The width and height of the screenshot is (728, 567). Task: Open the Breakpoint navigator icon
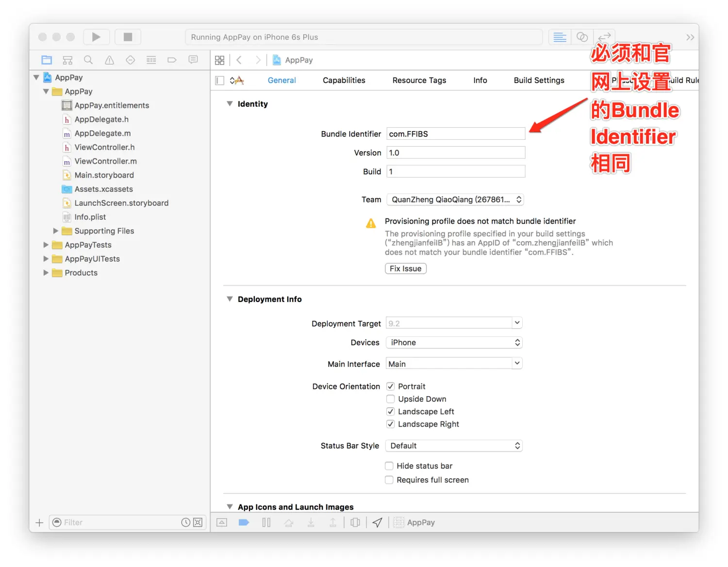coord(172,60)
